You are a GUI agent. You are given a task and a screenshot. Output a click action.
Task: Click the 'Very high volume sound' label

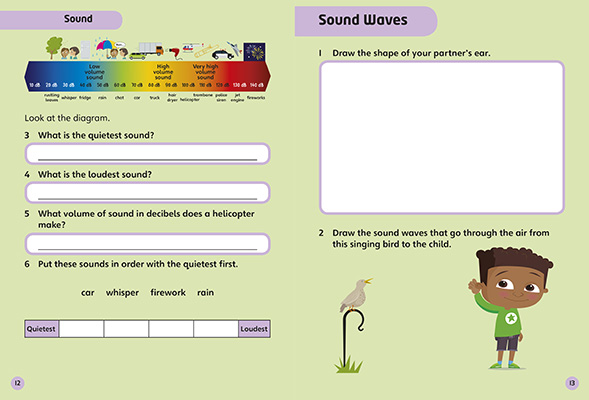click(205, 72)
